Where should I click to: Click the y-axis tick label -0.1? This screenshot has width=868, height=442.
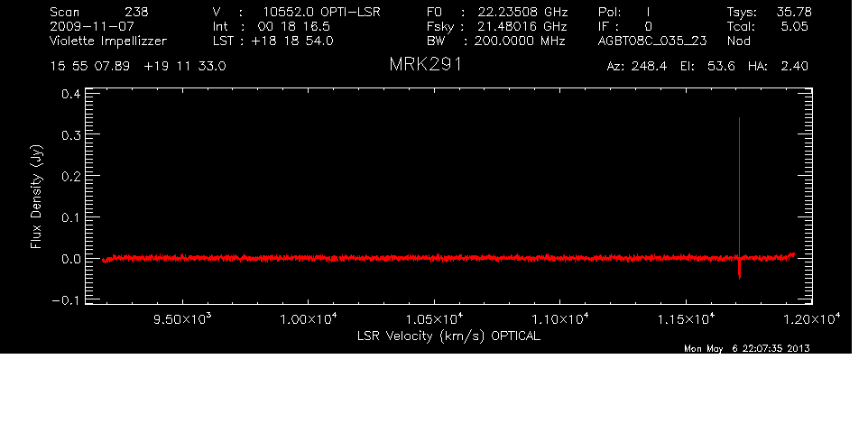coord(66,299)
